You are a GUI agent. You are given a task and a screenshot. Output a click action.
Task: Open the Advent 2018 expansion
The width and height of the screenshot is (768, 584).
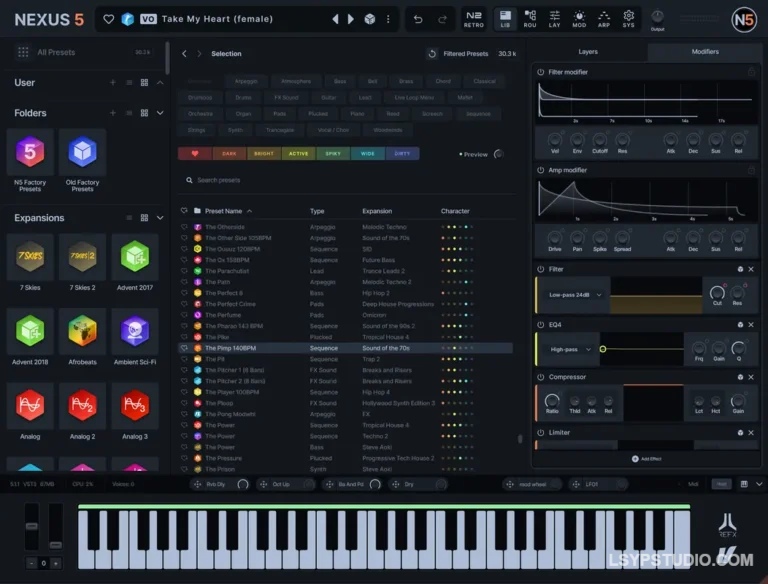pos(30,338)
